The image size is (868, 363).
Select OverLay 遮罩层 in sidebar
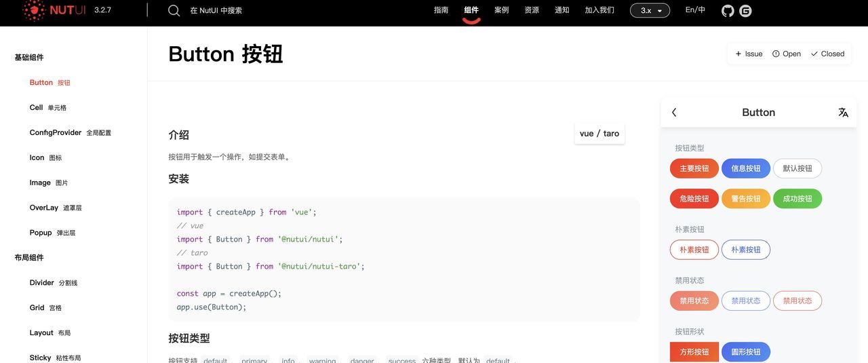tap(56, 208)
